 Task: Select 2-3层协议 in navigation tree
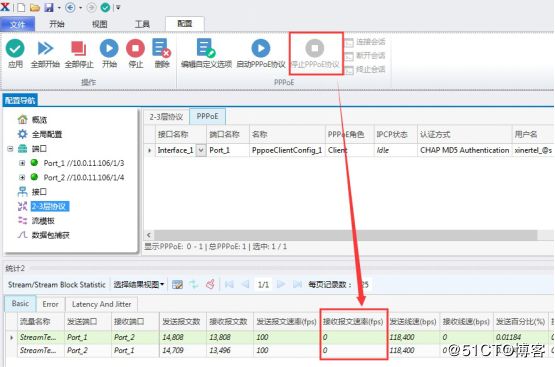tap(50, 206)
